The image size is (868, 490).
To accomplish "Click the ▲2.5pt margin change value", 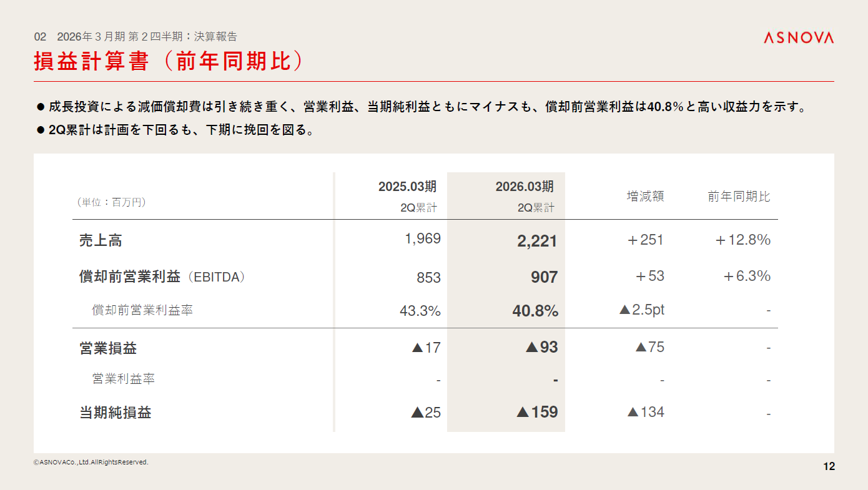I will click(641, 310).
